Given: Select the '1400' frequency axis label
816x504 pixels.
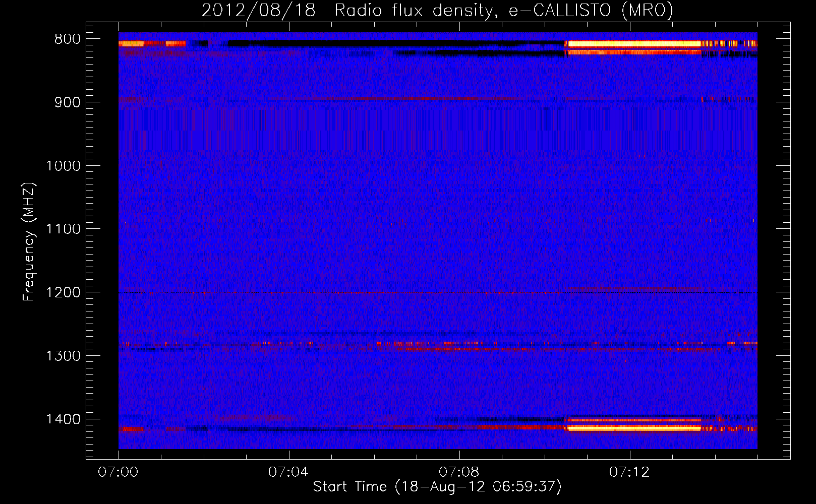Looking at the screenshot, I should (63, 419).
